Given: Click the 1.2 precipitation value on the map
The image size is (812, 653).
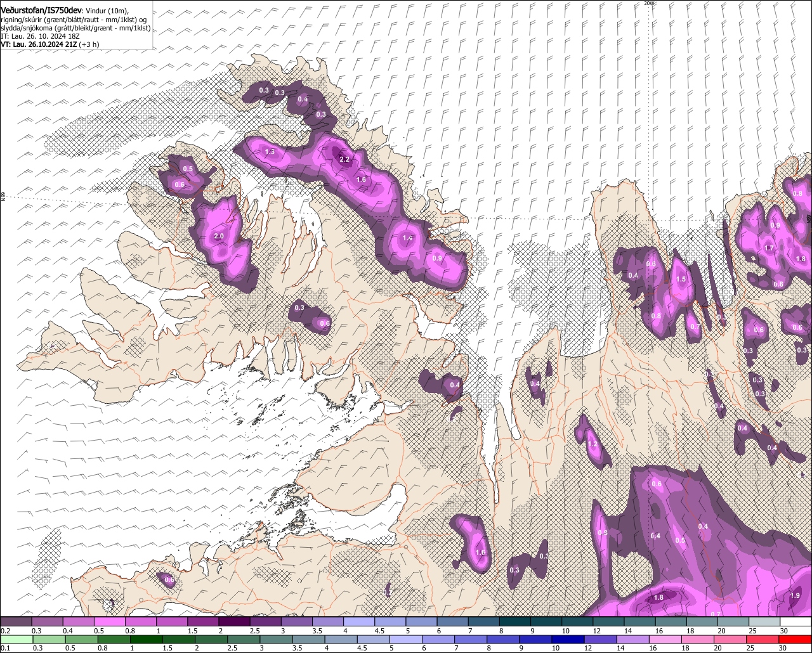Looking at the screenshot, I should 593,445.
